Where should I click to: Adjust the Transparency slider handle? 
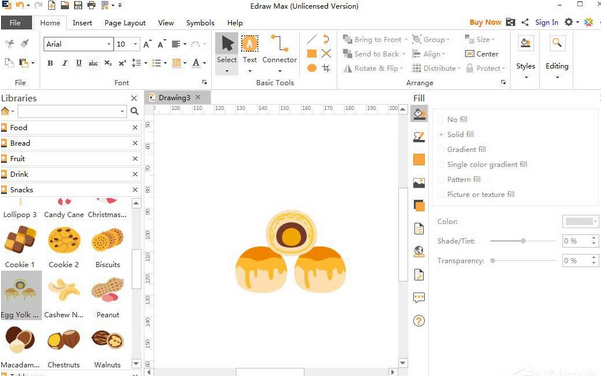pos(492,261)
